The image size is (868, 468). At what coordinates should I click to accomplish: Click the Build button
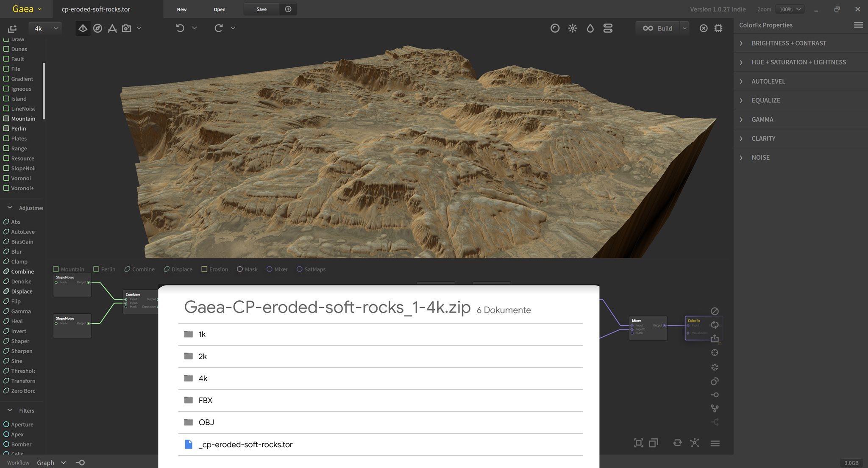[x=657, y=28]
